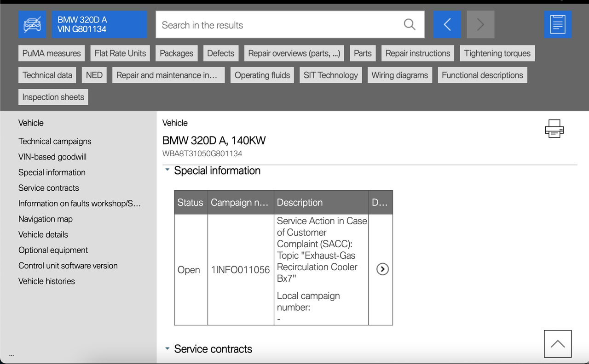
Task: Select Vehicle in the sidebar
Action: tap(31, 123)
